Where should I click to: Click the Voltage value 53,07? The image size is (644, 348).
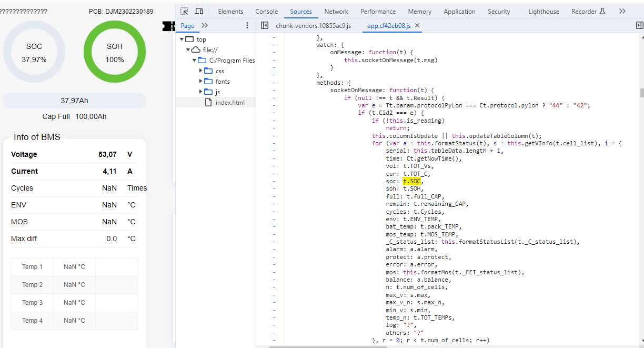107,154
